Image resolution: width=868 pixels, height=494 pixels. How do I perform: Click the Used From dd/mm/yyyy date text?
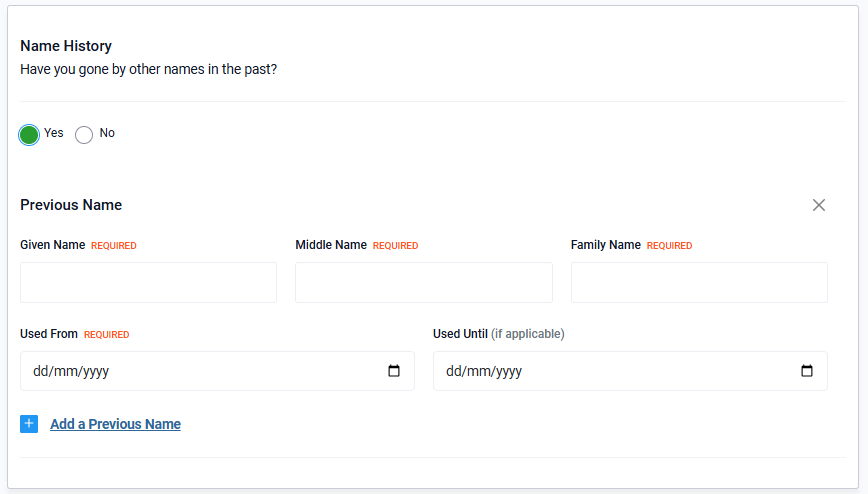[71, 371]
